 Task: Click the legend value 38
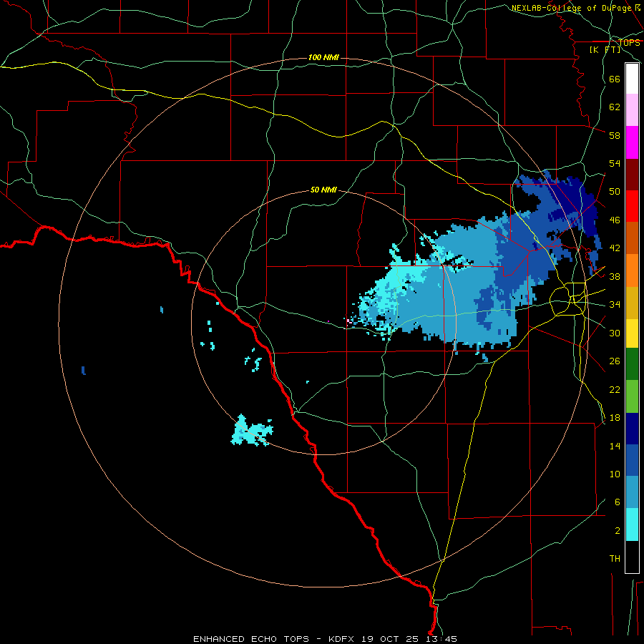(615, 276)
